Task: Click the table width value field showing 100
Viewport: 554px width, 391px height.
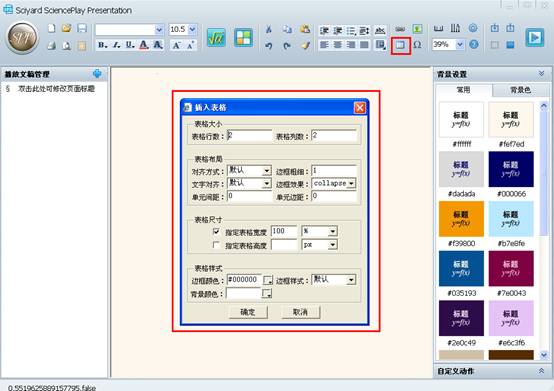Action: point(284,231)
